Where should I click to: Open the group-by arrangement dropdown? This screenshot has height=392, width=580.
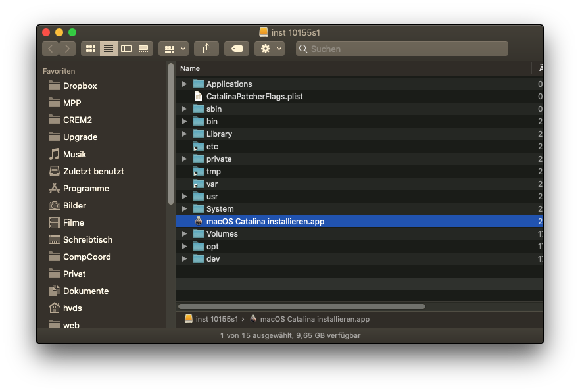pos(174,49)
